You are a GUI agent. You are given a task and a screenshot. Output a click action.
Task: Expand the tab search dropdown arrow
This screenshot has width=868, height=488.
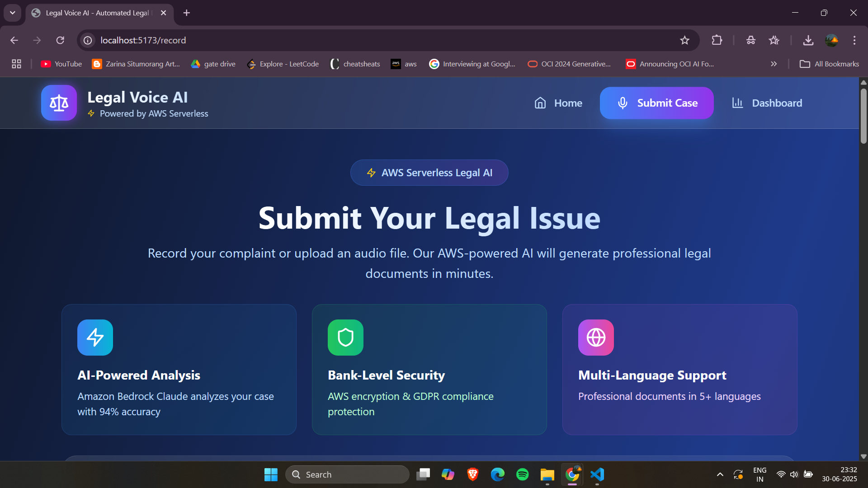coord(13,13)
